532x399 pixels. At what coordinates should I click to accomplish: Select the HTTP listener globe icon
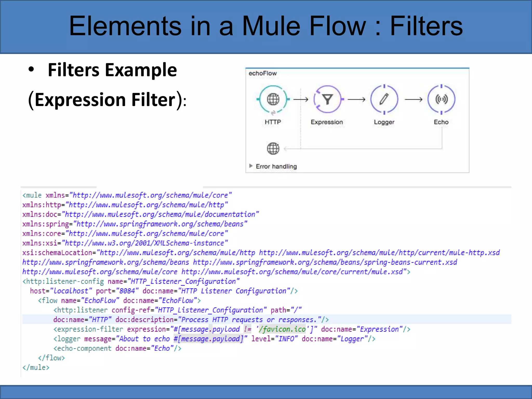(x=273, y=99)
